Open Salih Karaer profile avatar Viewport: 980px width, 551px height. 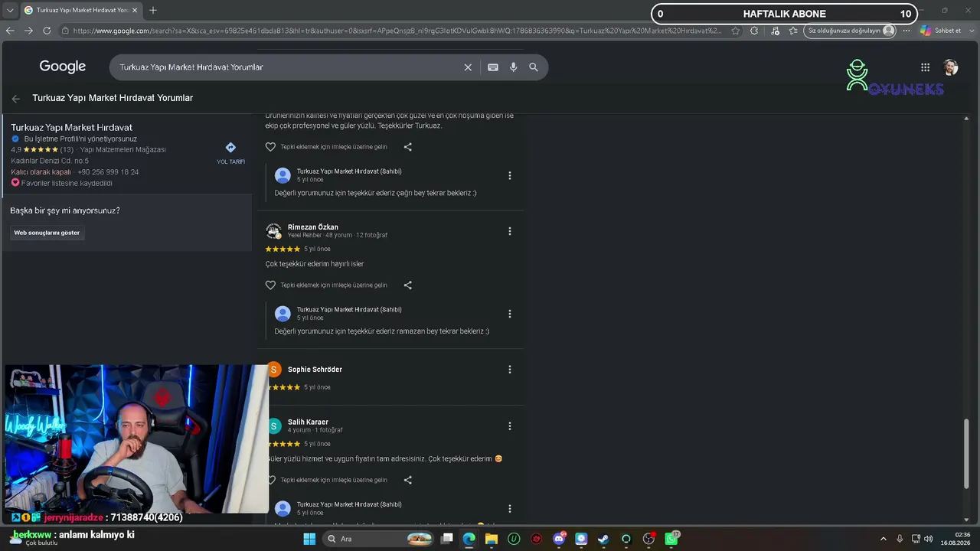tap(274, 426)
